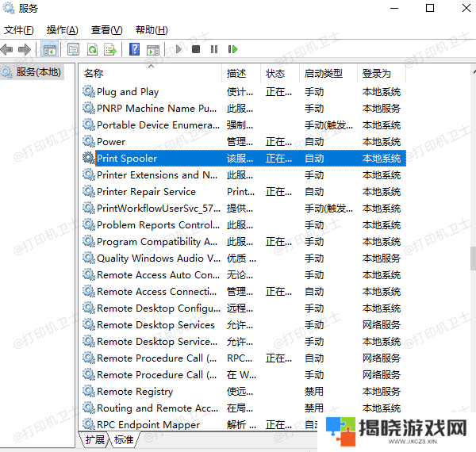Viewport: 476px width, 452px height.
Task: Open the 操作(A) menu
Action: pos(62,30)
